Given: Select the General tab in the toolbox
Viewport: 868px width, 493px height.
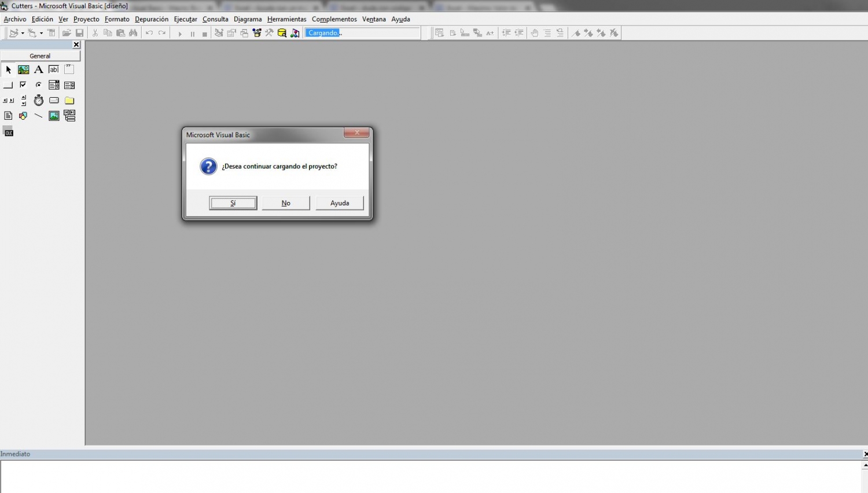Looking at the screenshot, I should (40, 56).
